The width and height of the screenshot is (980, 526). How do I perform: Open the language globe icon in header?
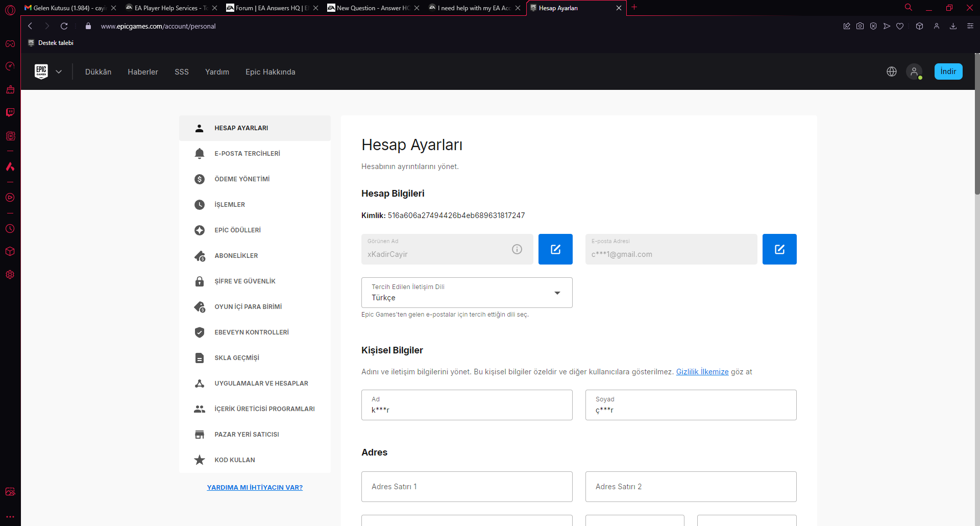[892, 72]
